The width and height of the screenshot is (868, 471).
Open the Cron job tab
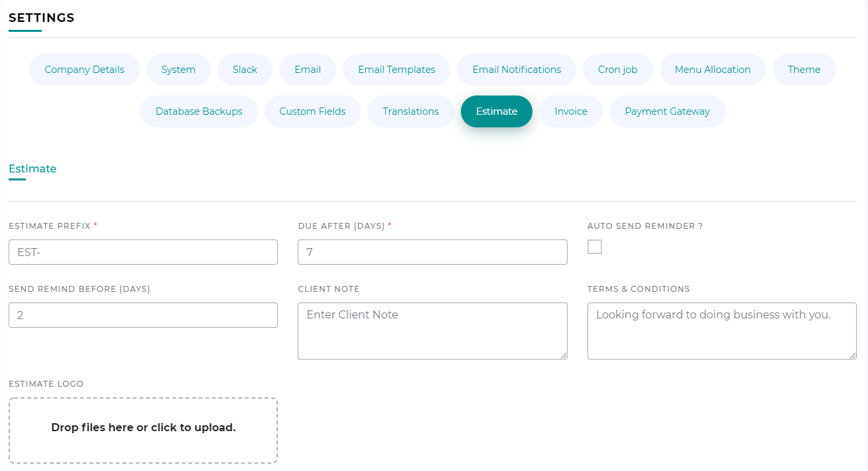pos(617,70)
